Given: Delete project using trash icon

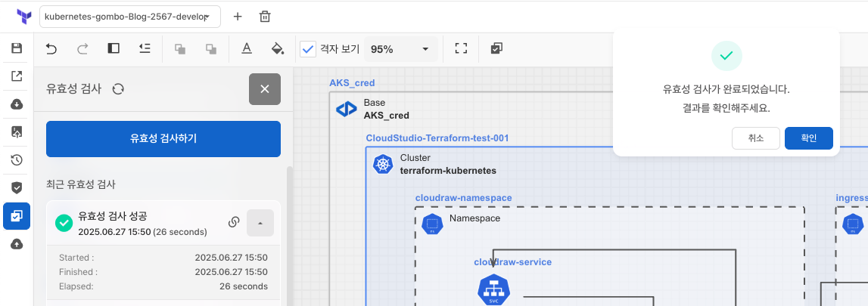Looking at the screenshot, I should (x=265, y=17).
